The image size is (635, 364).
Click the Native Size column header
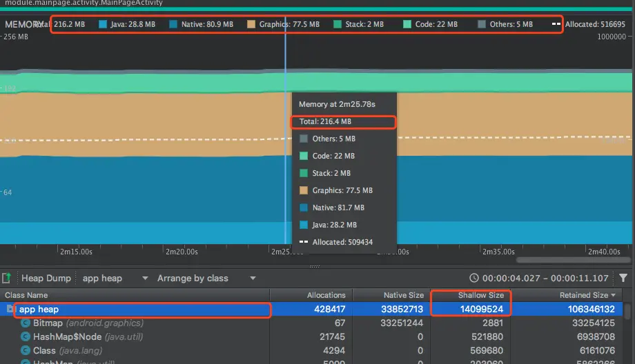click(x=403, y=295)
